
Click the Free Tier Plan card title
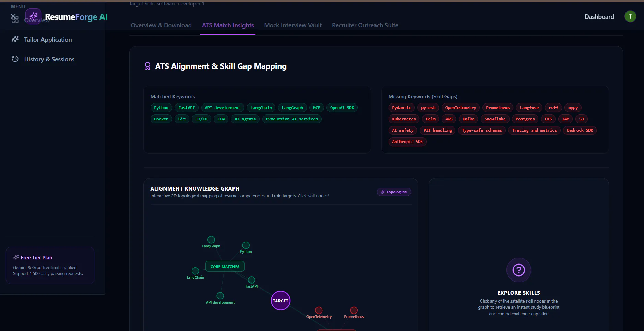pyautogui.click(x=36, y=258)
